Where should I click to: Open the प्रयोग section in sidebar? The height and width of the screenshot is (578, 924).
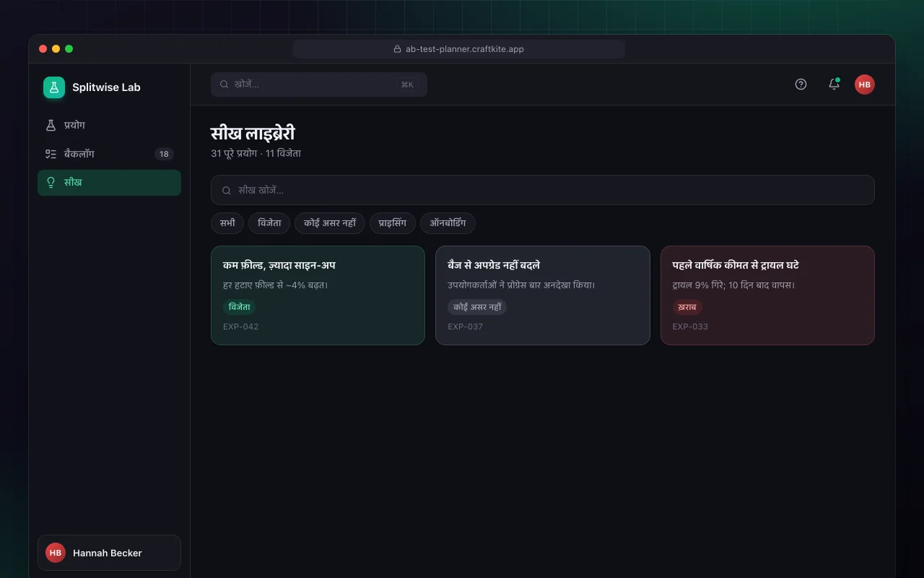coord(109,125)
